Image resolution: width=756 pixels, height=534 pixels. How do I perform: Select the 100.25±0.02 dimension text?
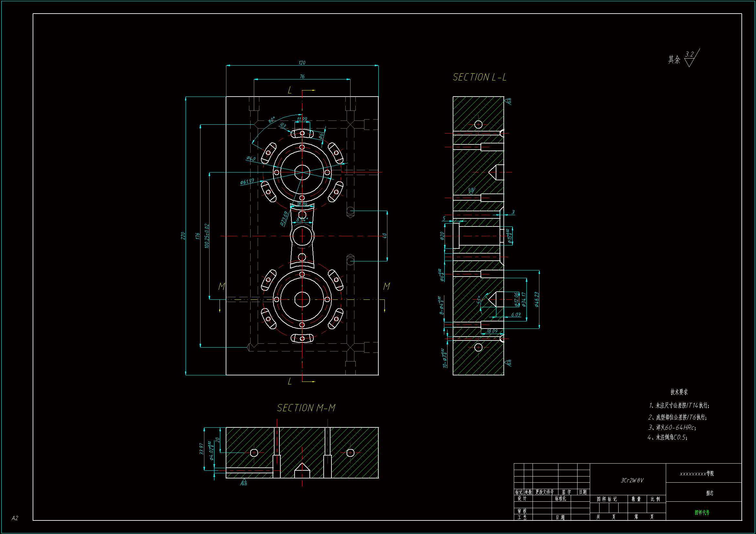pyautogui.click(x=207, y=236)
